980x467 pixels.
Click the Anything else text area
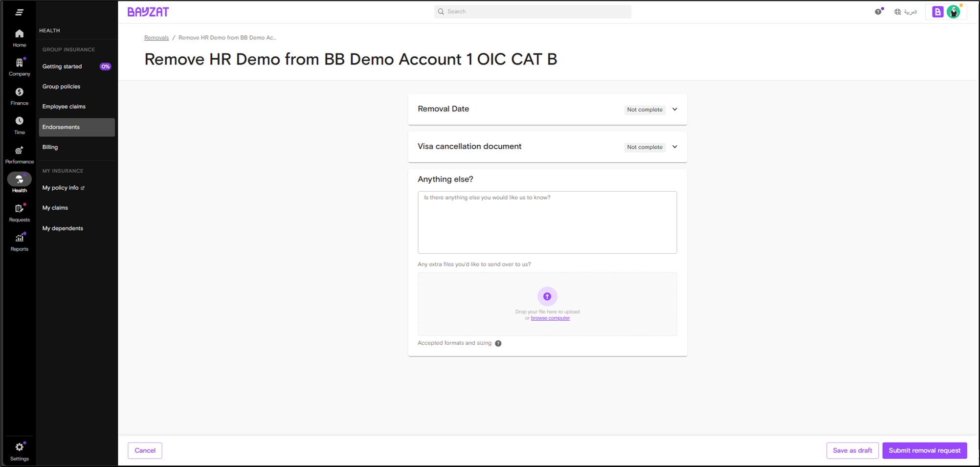pos(547,222)
